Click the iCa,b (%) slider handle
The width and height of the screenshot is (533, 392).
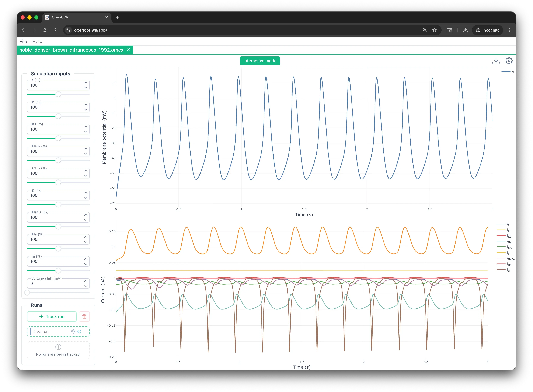click(58, 182)
